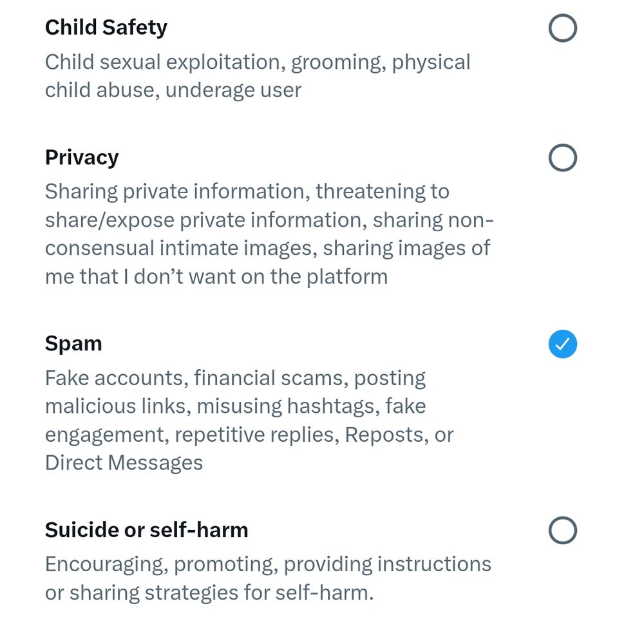Image resolution: width=644 pixels, height=644 pixels.
Task: Click the Child sexual exploitation description text
Action: [x=258, y=62]
